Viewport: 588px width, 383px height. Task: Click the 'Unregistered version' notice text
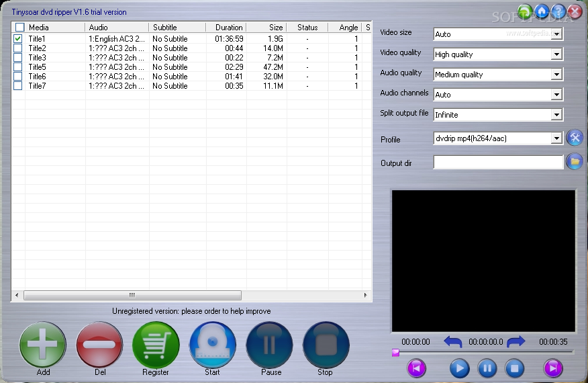pyautogui.click(x=191, y=311)
